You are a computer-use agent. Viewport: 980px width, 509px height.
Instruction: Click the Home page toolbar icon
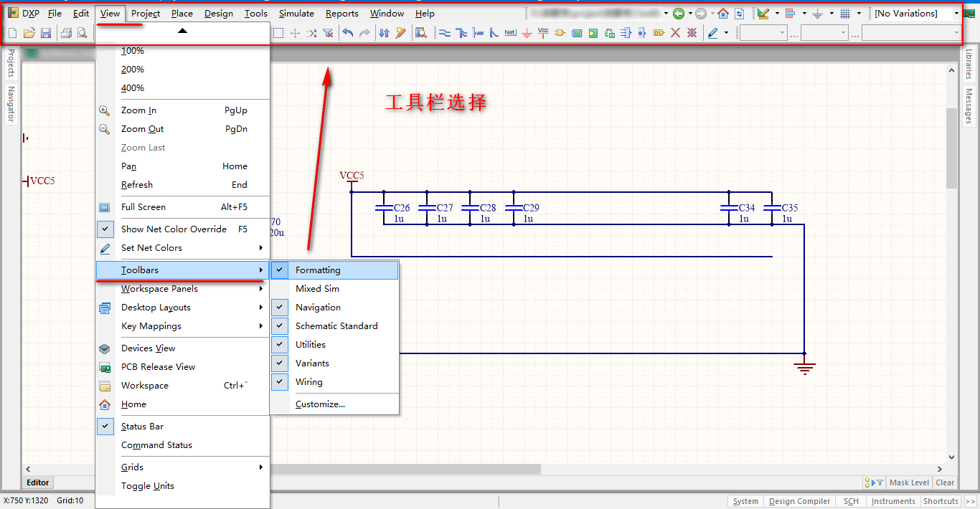click(x=723, y=14)
